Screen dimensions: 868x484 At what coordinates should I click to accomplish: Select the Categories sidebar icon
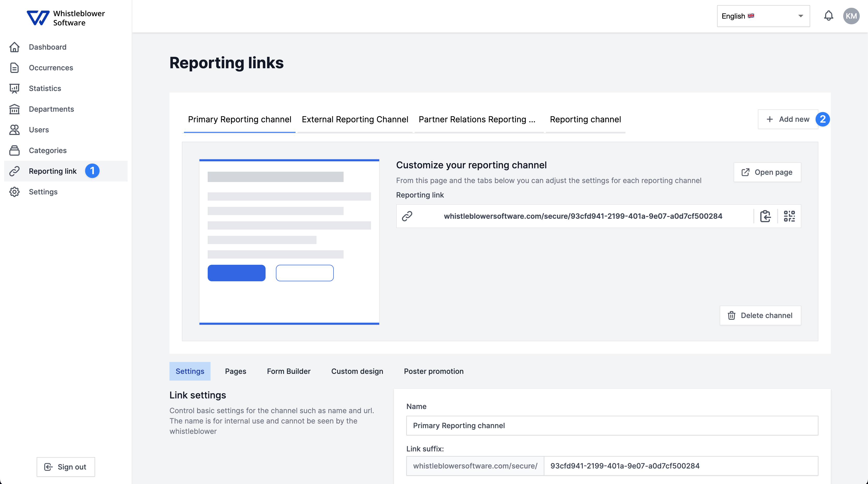[x=14, y=150]
